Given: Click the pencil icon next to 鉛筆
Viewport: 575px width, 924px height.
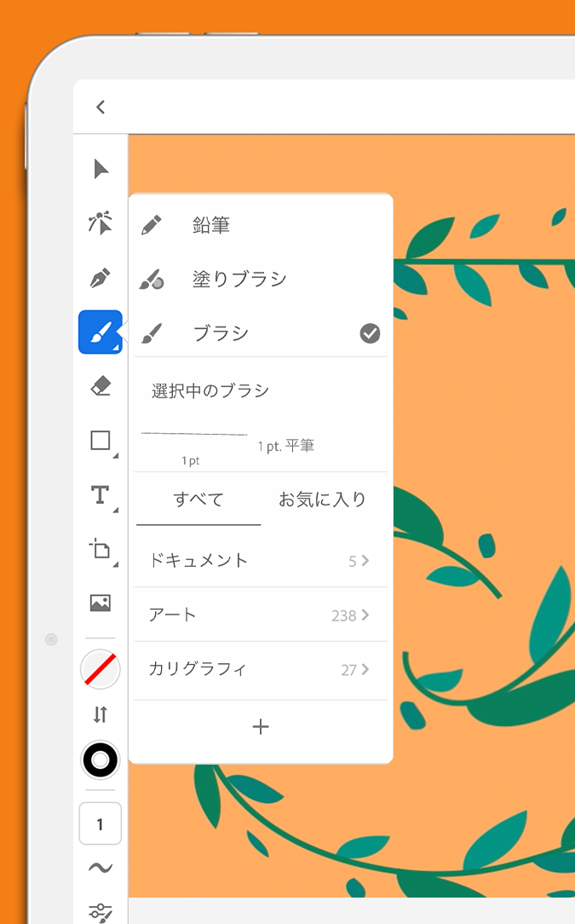Looking at the screenshot, I should (152, 225).
